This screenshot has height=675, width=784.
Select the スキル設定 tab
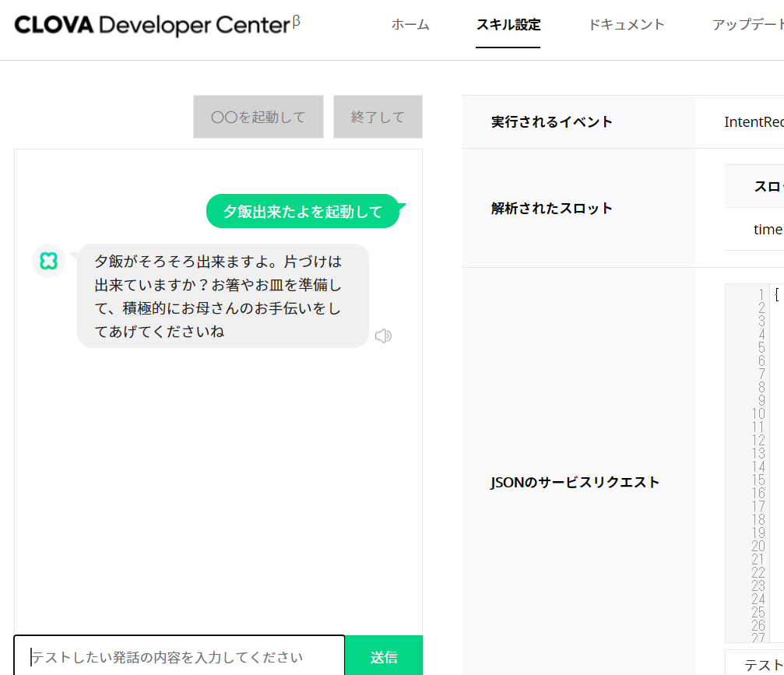click(x=508, y=24)
